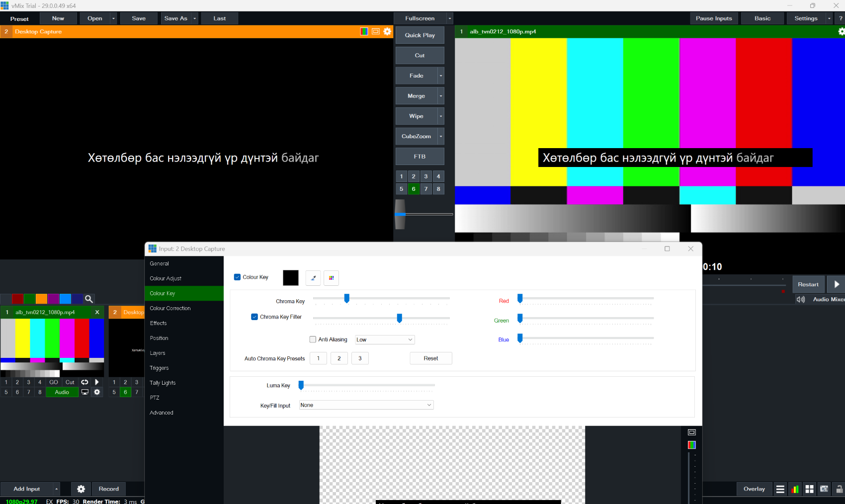Viewport: 845px width, 504px height.
Task: Click the search magnifier above the inputs
Action: [89, 299]
